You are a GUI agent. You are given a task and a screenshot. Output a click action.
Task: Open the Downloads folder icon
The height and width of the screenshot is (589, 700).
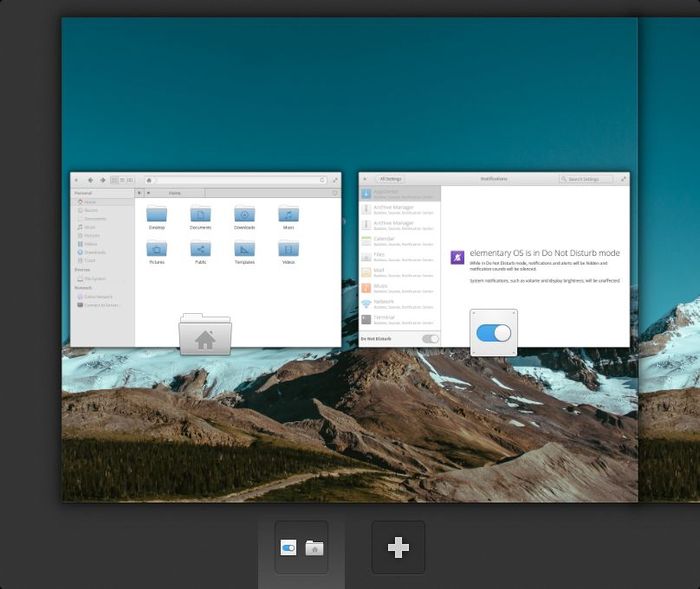tap(245, 216)
